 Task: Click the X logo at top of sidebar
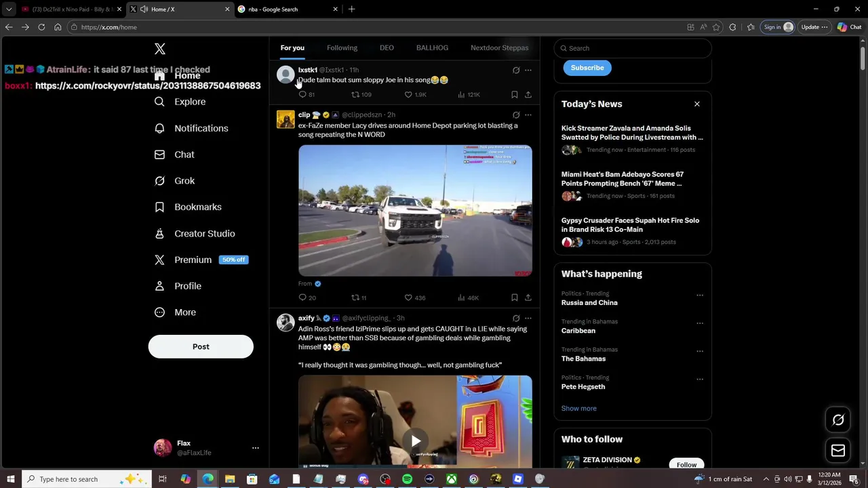pos(160,49)
